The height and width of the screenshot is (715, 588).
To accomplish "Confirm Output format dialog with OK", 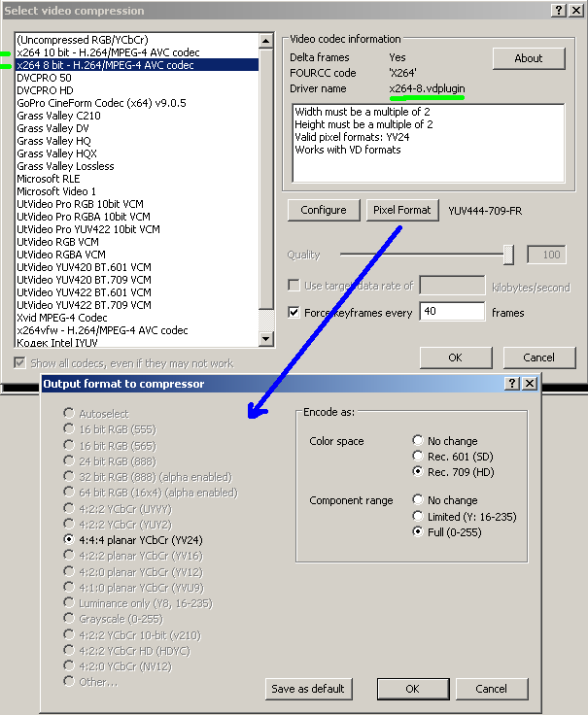I will [413, 689].
